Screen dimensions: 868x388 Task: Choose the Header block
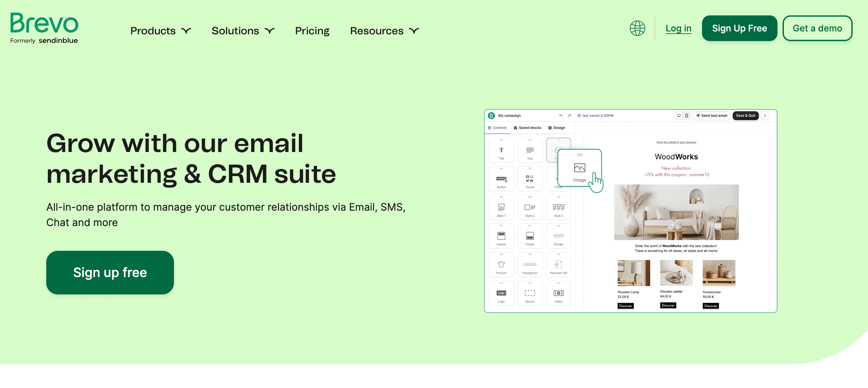click(501, 236)
